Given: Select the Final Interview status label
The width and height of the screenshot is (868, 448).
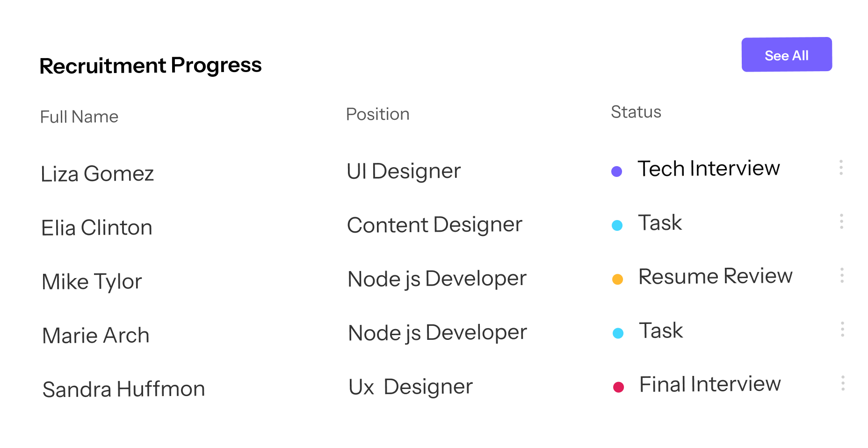Looking at the screenshot, I should pyautogui.click(x=710, y=384).
